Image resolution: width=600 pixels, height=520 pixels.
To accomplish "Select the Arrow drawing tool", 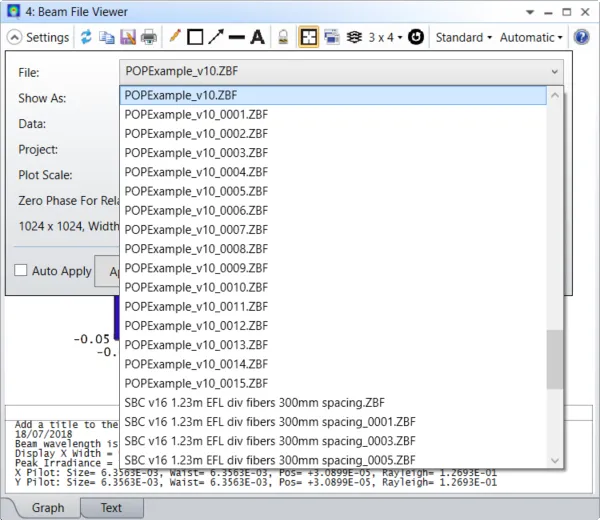I will pyautogui.click(x=216, y=37).
